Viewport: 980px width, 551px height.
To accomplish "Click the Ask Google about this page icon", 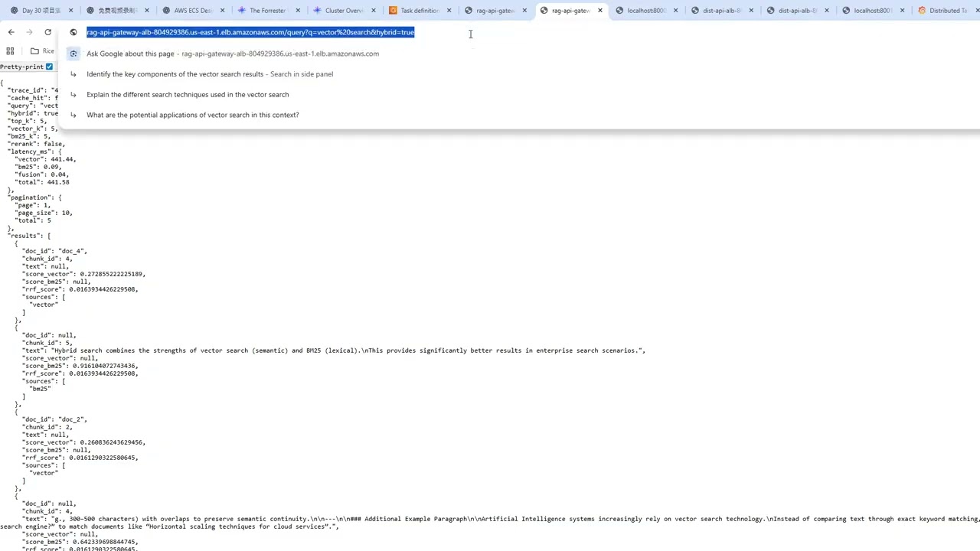I will 73,54.
